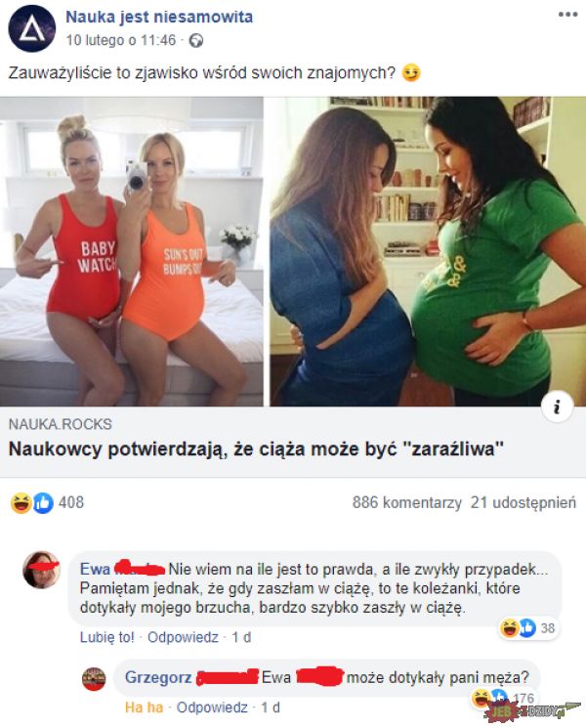This screenshot has width=586, height=728.
Task: View the 21 udostępnień shares
Action: pos(523,502)
